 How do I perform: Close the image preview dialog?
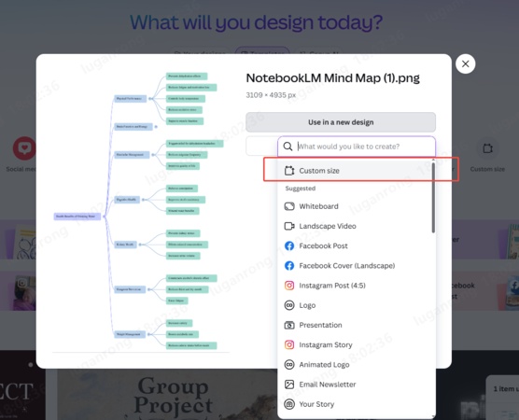tap(465, 63)
